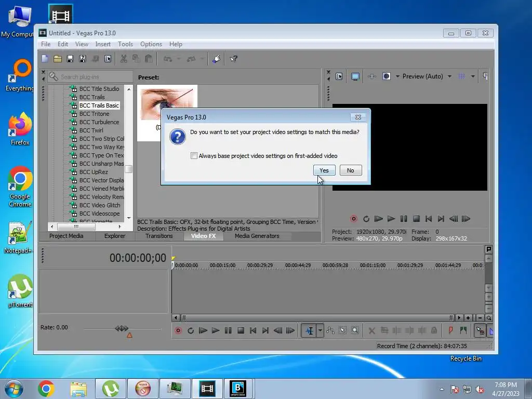
Task: Select the Zoom Edit Tool magnifier icon
Action: pos(355,330)
